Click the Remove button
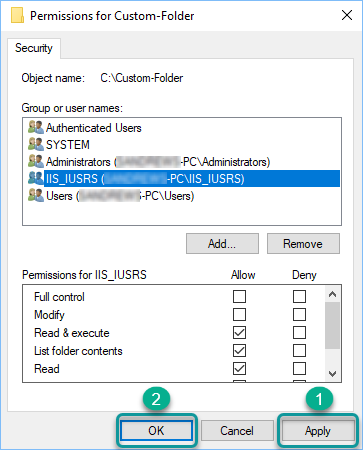Viewport: 363px width, 450px height. coord(303,244)
